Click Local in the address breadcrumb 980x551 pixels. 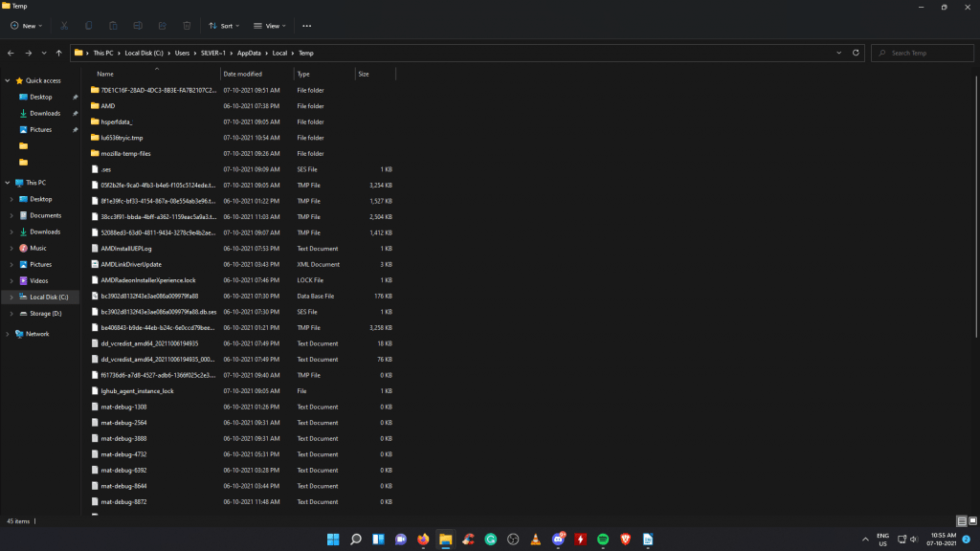pyautogui.click(x=279, y=54)
